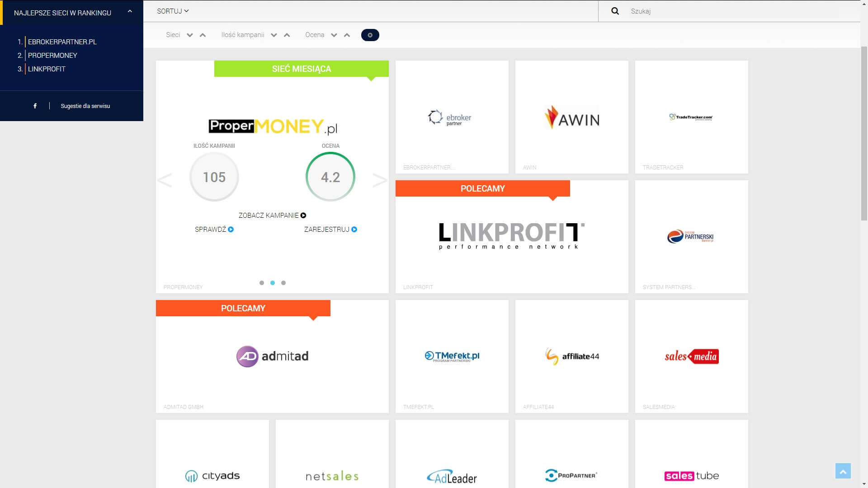
Task: Click the Sieć miesiąca green banner
Action: click(x=301, y=69)
